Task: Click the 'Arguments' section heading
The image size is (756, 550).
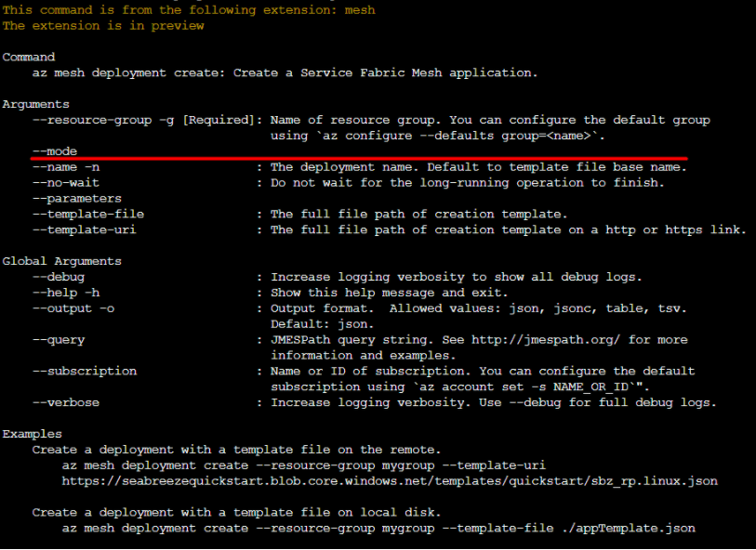Action: pyautogui.click(x=35, y=104)
